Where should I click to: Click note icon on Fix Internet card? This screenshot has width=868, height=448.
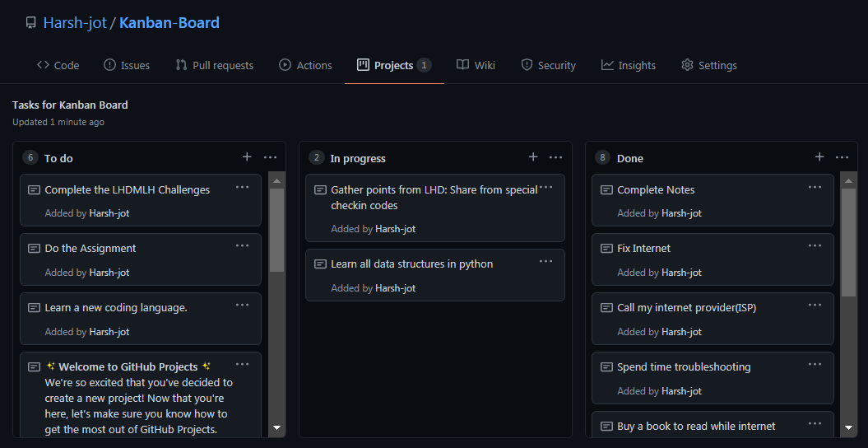[606, 249]
